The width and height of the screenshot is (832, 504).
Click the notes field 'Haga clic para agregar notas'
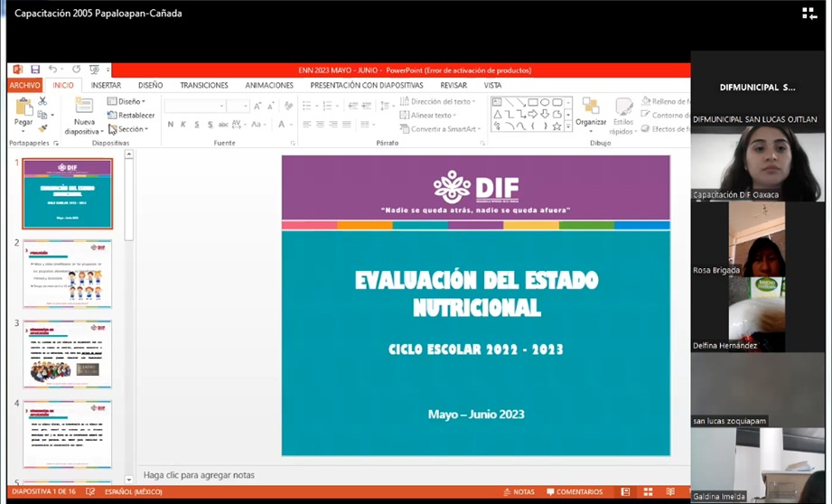tap(199, 475)
